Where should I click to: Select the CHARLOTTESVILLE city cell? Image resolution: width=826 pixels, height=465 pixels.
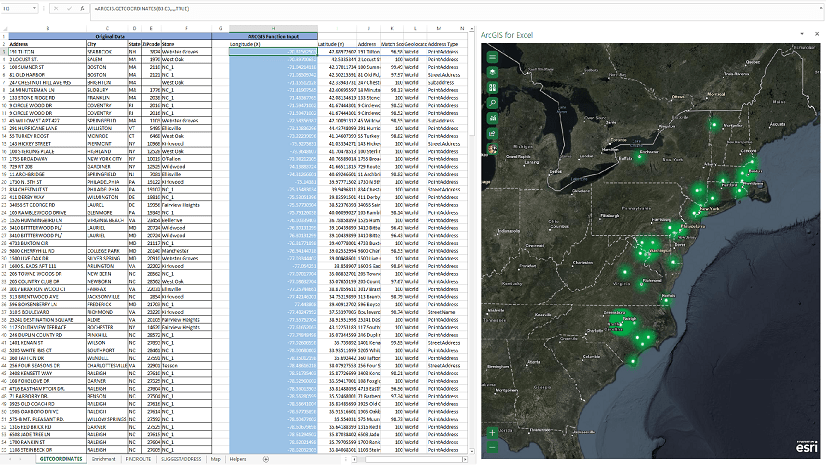(107, 365)
